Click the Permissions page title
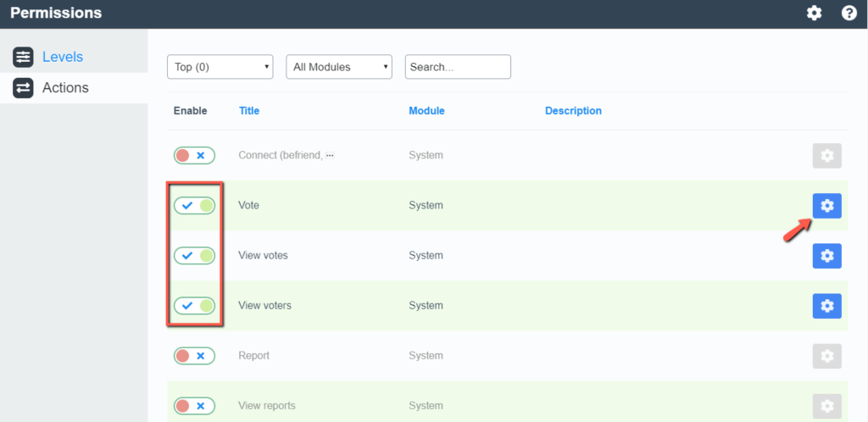 point(56,13)
